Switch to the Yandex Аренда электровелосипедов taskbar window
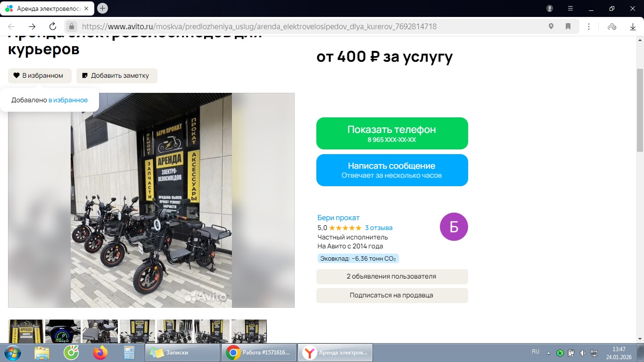 click(x=335, y=353)
